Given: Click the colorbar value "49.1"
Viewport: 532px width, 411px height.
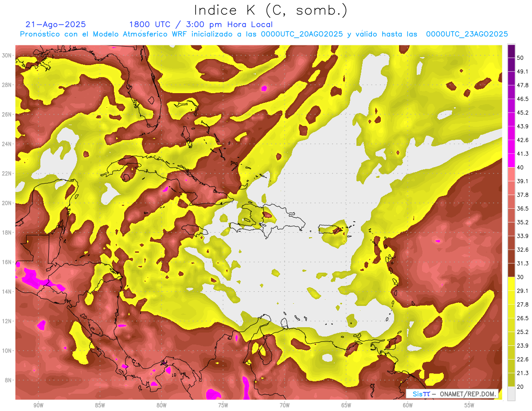Looking at the screenshot, I should click(x=523, y=71).
